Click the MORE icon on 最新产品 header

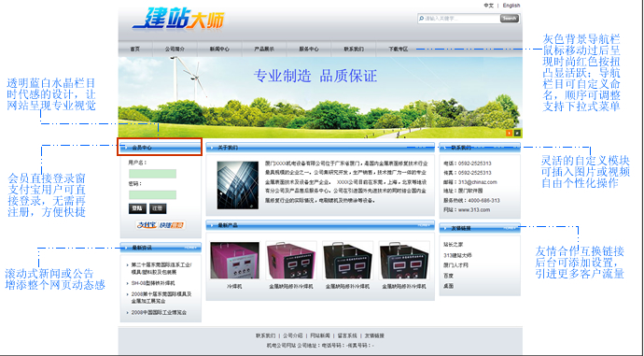click(x=424, y=225)
